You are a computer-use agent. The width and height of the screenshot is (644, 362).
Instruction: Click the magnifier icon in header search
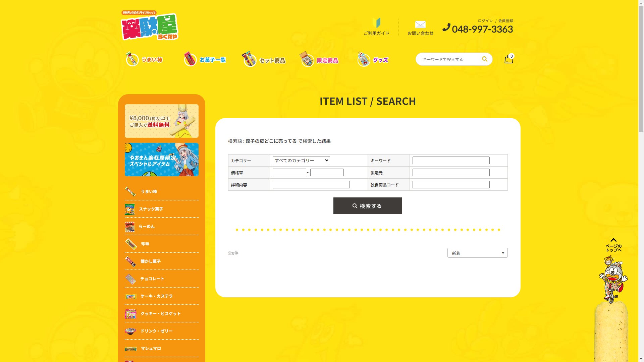(x=485, y=59)
